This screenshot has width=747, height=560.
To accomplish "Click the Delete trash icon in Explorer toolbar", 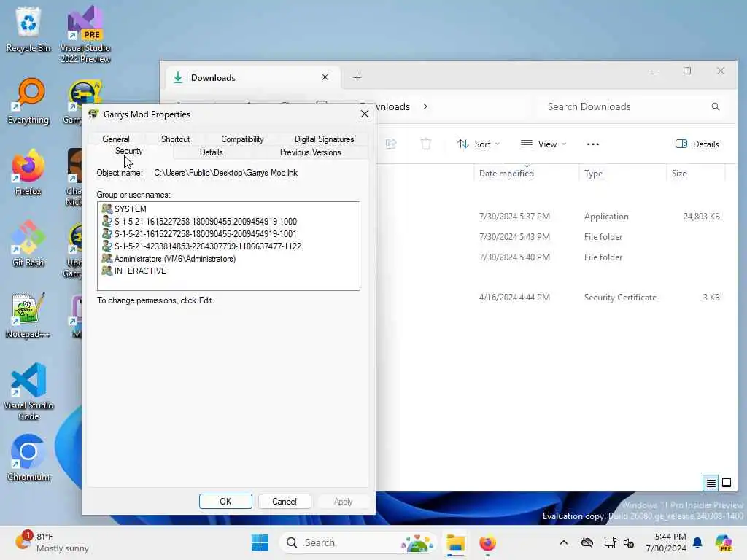I will 426,144.
